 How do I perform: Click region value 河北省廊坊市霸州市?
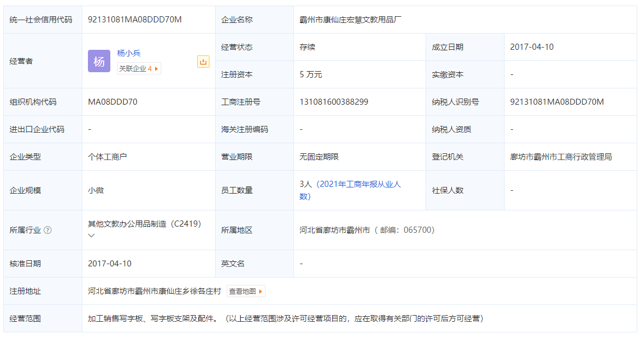(335, 230)
